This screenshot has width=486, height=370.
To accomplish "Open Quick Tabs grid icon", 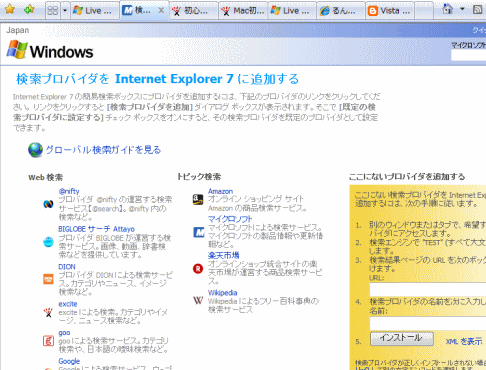I will (x=53, y=11).
